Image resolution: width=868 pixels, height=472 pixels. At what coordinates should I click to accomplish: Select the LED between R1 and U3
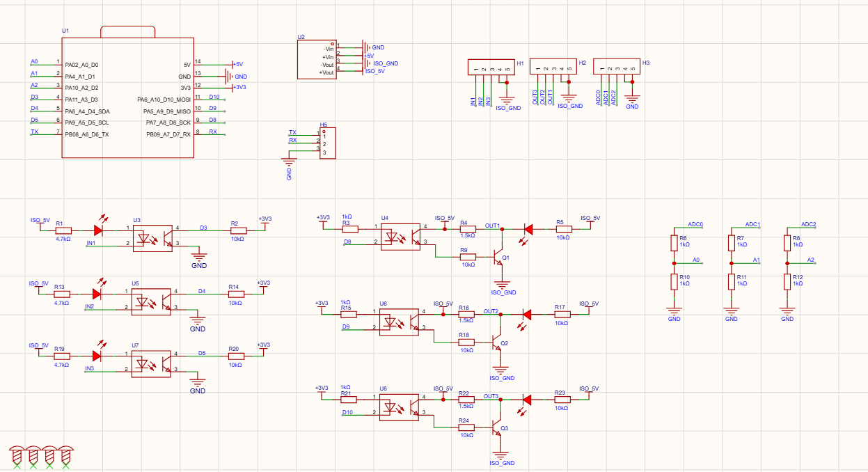pyautogui.click(x=98, y=228)
